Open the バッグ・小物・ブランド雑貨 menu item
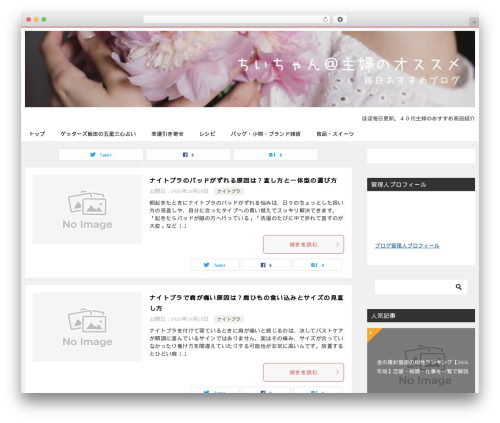The width and height of the screenshot is (500, 423). 266,134
